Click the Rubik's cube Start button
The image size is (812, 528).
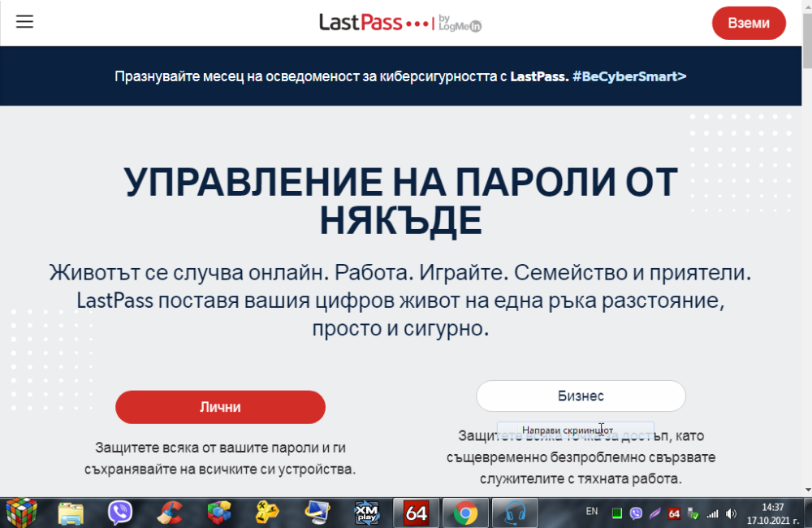pyautogui.click(x=21, y=513)
